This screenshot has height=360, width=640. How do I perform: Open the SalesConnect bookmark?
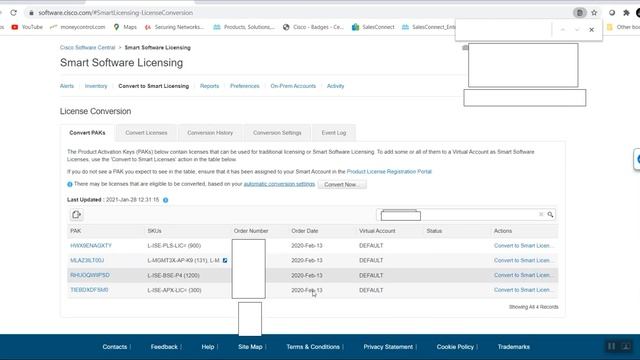tap(373, 27)
